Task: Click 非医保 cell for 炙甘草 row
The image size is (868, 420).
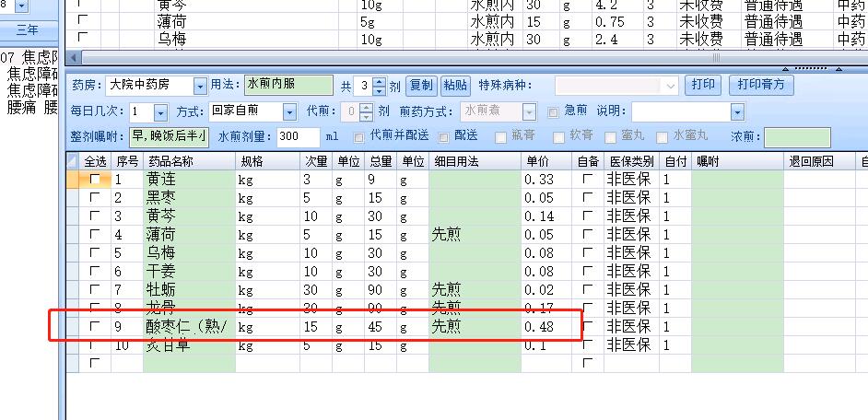Action: click(x=631, y=345)
